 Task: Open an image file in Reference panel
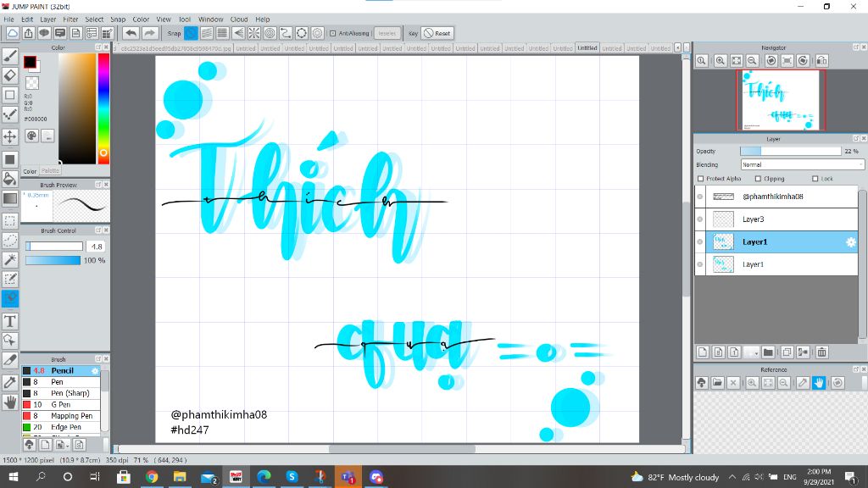click(x=717, y=382)
